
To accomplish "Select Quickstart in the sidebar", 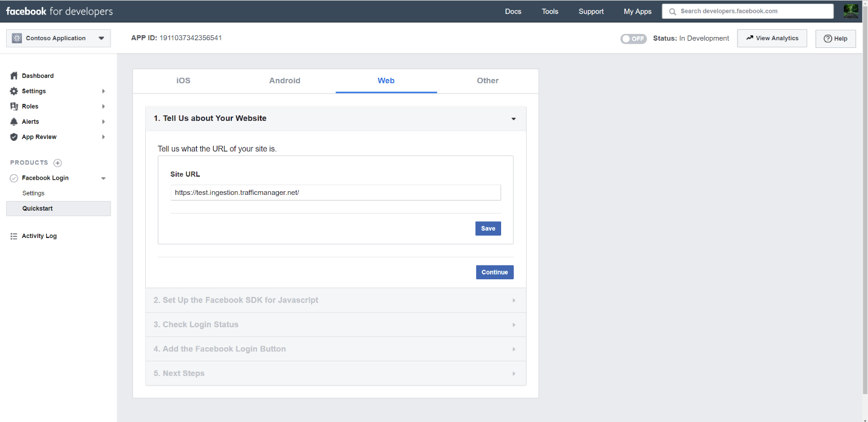I will coord(58,208).
